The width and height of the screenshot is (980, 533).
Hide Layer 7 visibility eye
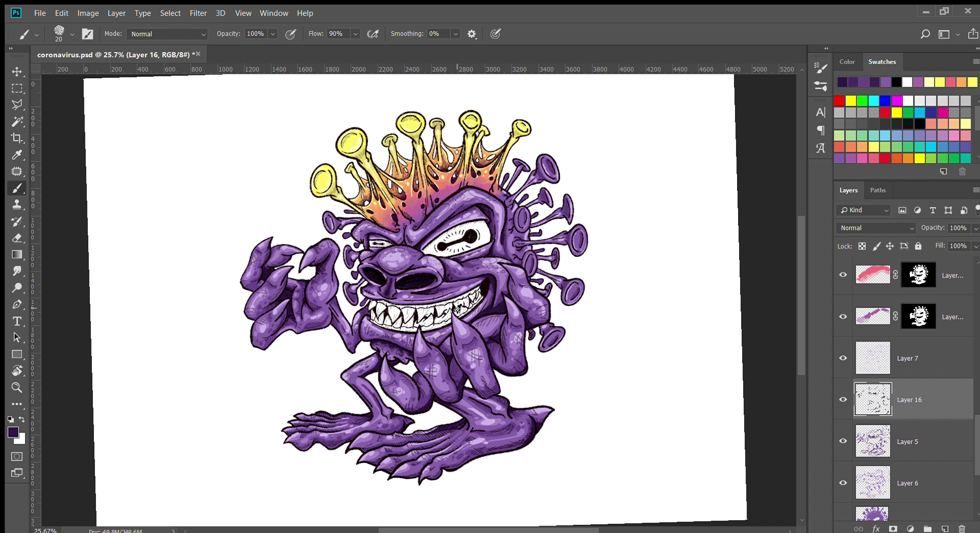pos(843,358)
